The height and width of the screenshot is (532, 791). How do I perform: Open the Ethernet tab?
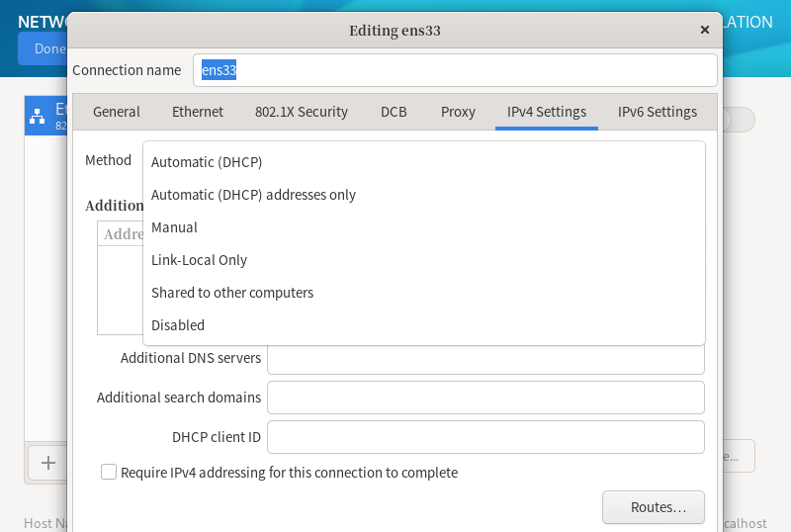click(x=198, y=112)
